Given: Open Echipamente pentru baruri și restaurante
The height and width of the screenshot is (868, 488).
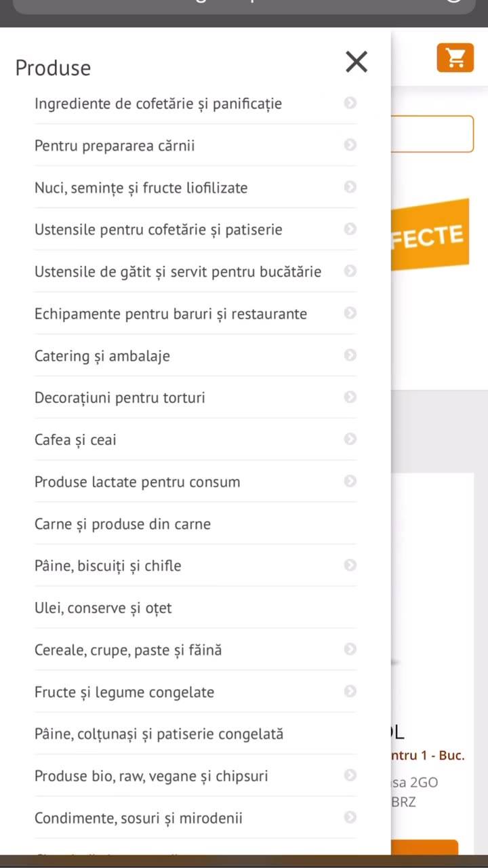Looking at the screenshot, I should pyautogui.click(x=171, y=313).
